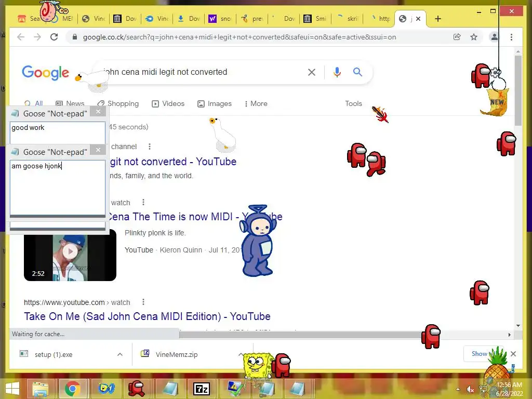The image size is (532, 399).
Task: Show all downloads
Action: click(480, 353)
